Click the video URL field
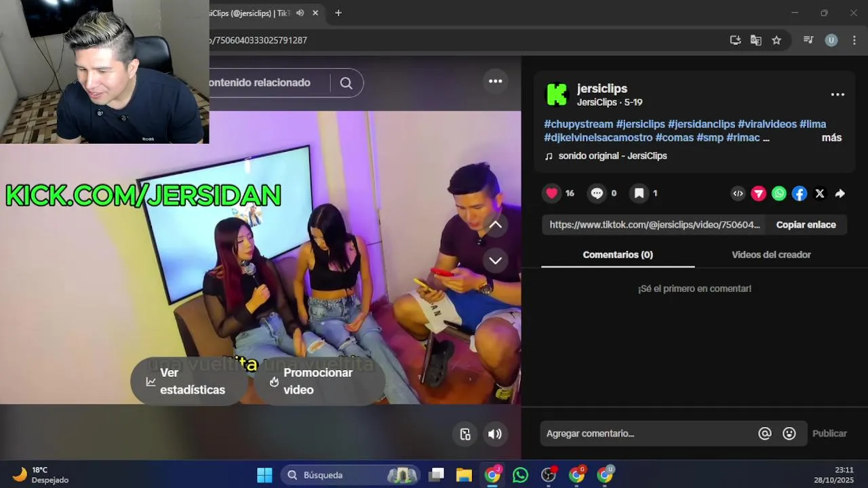 (654, 225)
